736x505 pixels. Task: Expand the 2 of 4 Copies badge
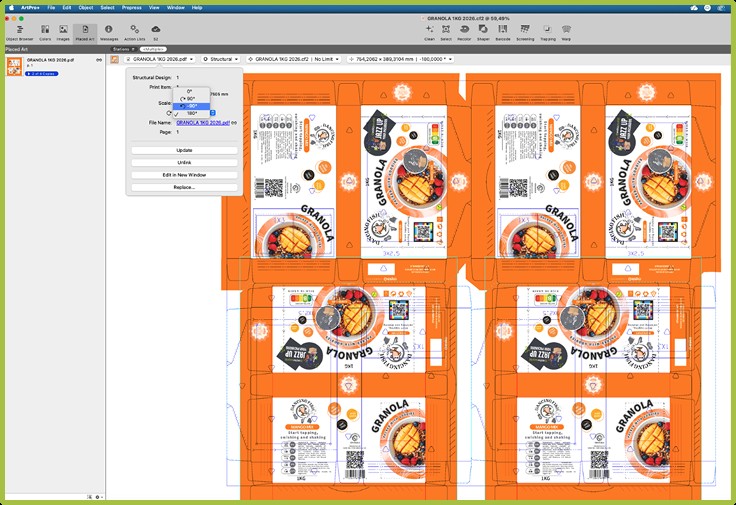(x=42, y=74)
